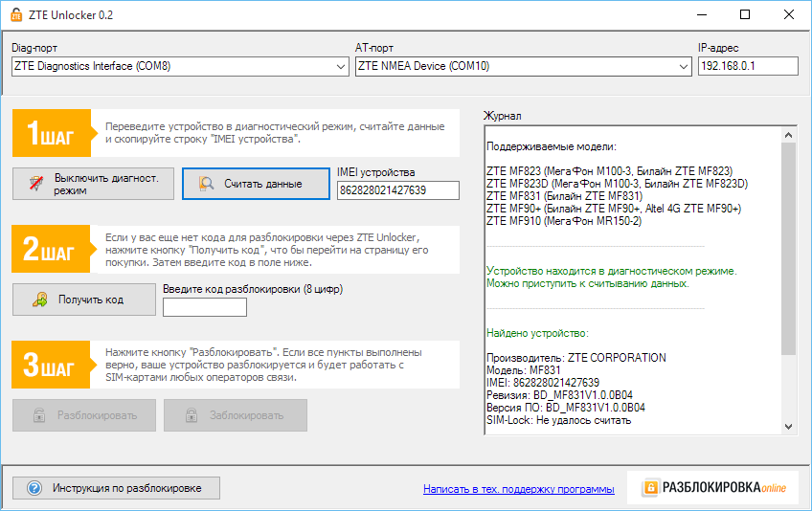Click the question mark help icon

pos(34,488)
